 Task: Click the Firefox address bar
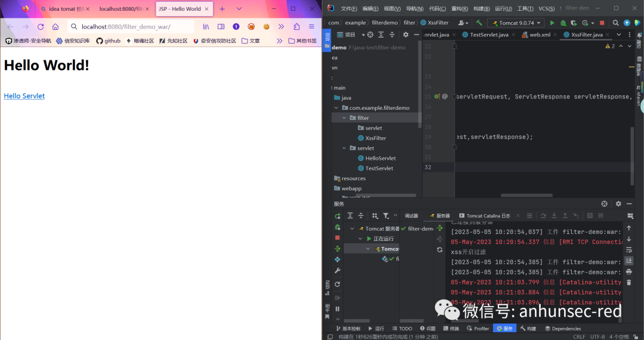click(x=131, y=27)
